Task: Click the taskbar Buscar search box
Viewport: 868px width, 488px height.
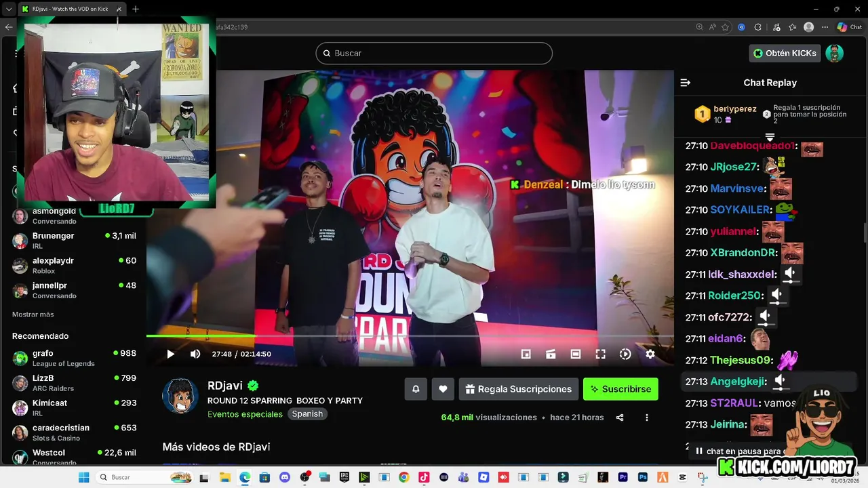Action: pos(144,477)
